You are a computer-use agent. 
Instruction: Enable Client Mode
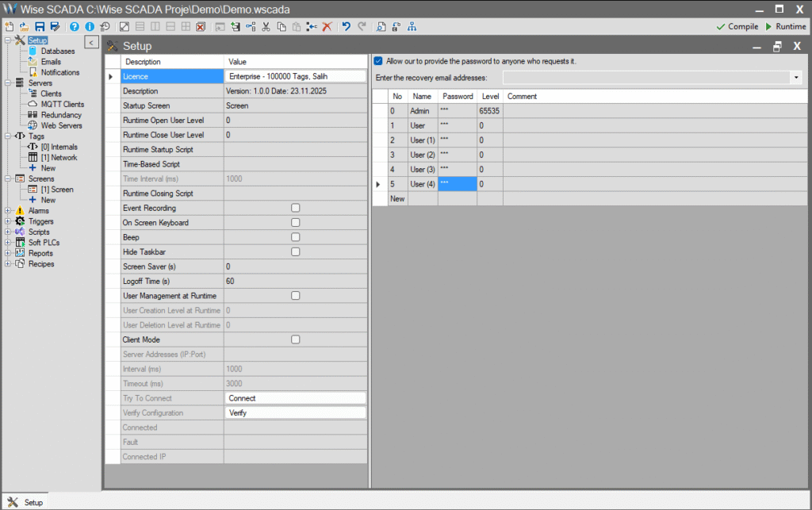point(297,339)
